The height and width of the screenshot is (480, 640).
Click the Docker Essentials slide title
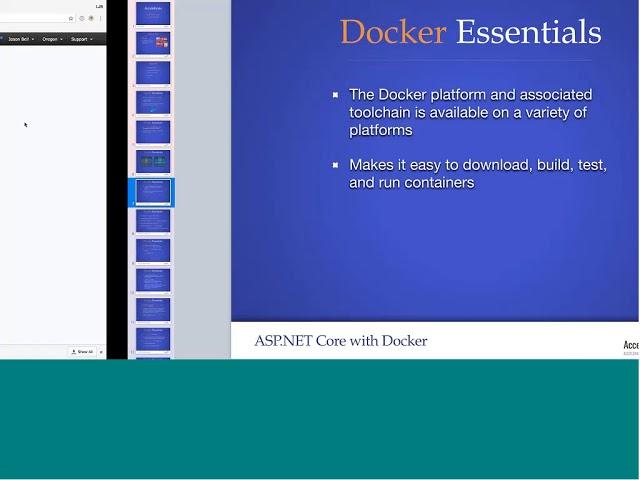tap(471, 31)
